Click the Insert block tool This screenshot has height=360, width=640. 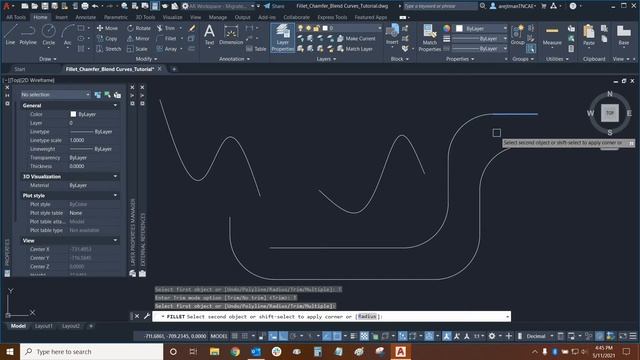(x=392, y=34)
